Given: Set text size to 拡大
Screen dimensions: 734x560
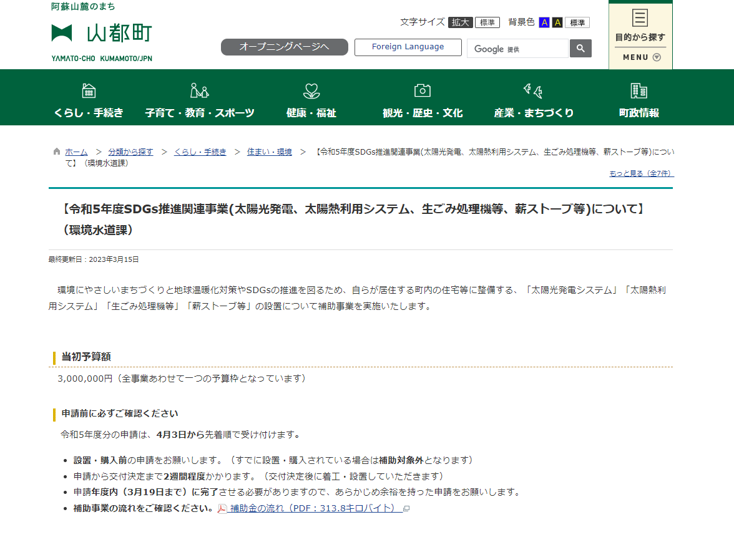Looking at the screenshot, I should (460, 22).
